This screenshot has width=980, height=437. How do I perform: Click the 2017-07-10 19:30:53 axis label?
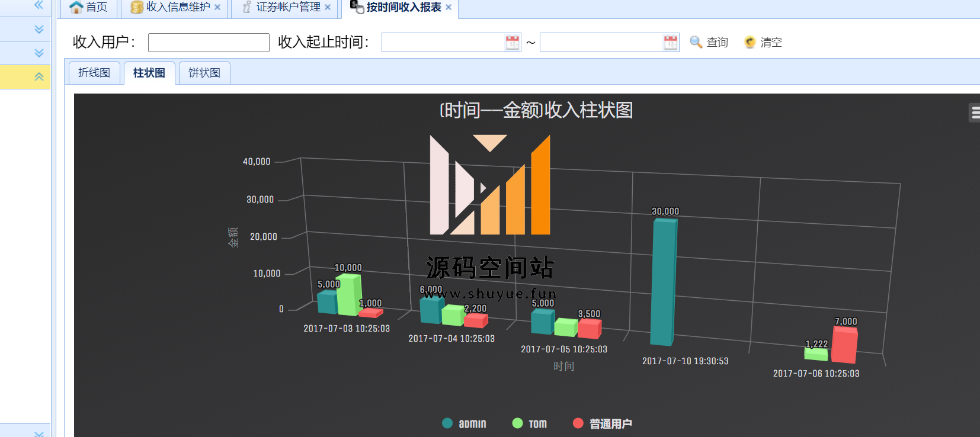point(686,361)
